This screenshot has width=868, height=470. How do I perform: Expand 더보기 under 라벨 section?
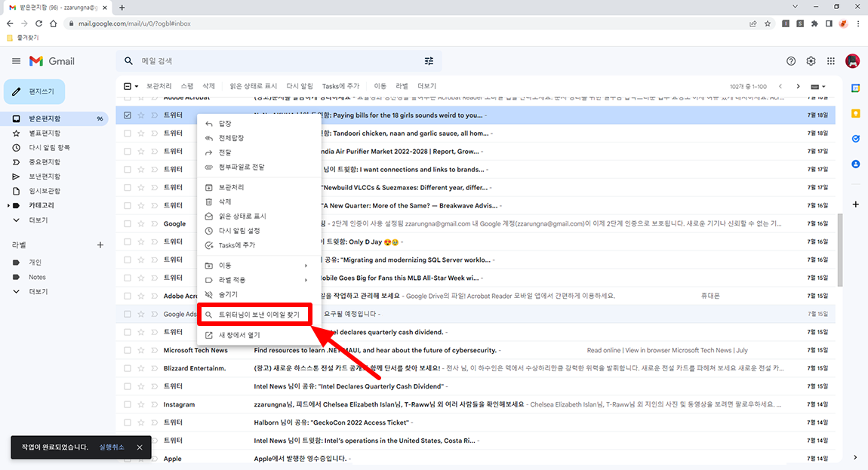(38, 291)
